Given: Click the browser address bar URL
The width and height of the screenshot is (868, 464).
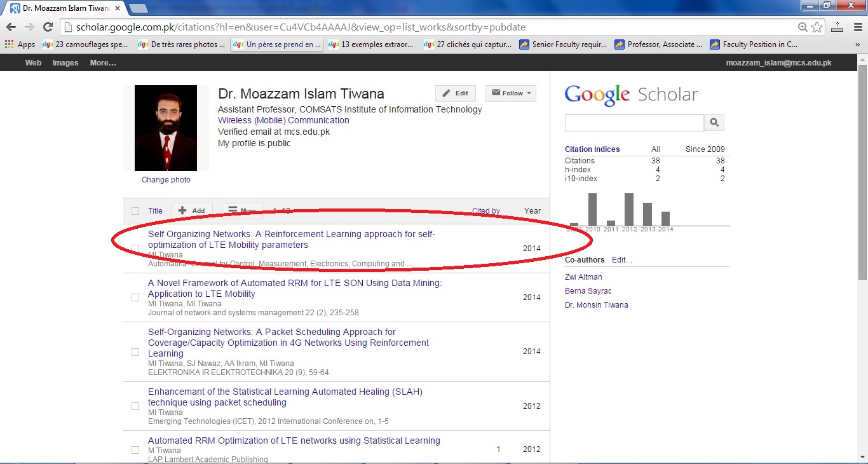Looking at the screenshot, I should point(301,27).
